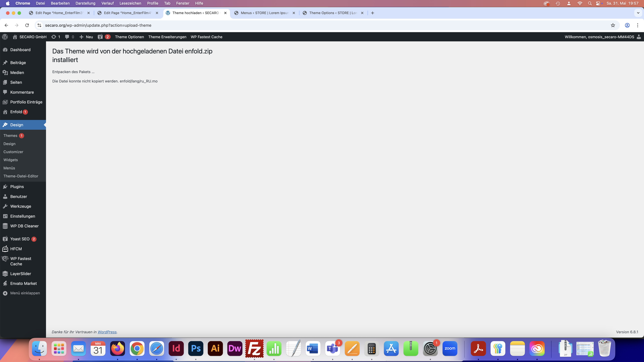644x362 pixels.
Task: Open Lesezeichen menu in menu bar
Action: 130,3
